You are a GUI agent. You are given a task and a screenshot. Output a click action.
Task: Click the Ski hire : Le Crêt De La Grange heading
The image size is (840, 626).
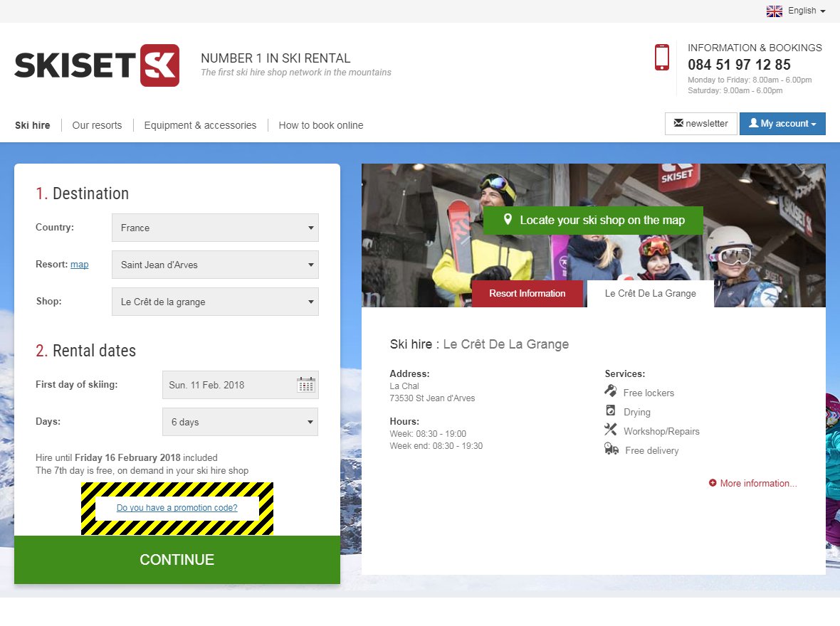(x=479, y=344)
